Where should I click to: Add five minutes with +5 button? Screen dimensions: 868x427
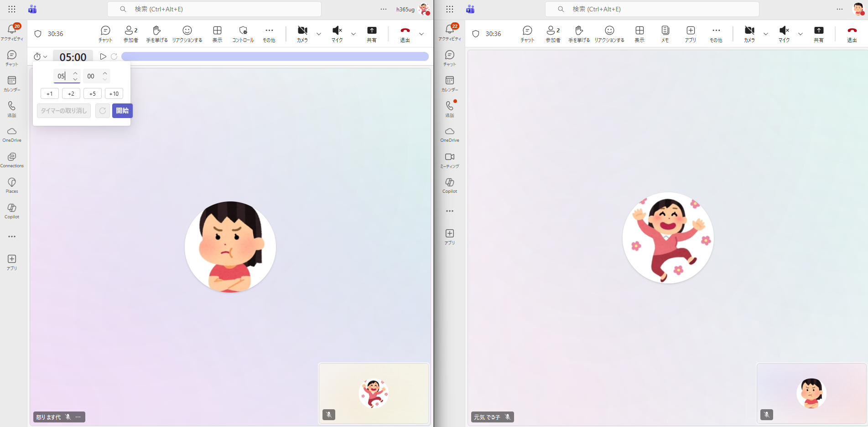click(x=93, y=94)
